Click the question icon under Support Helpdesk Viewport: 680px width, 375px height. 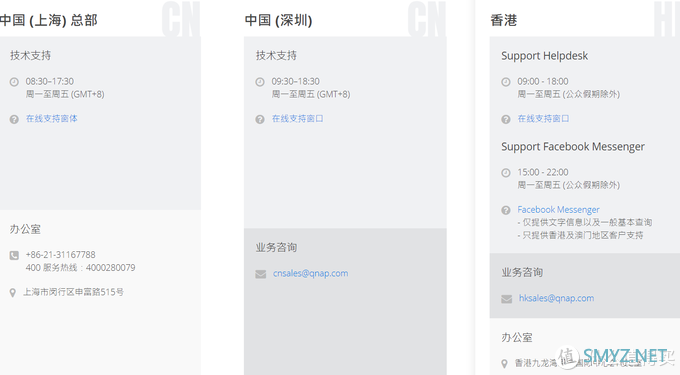(506, 119)
